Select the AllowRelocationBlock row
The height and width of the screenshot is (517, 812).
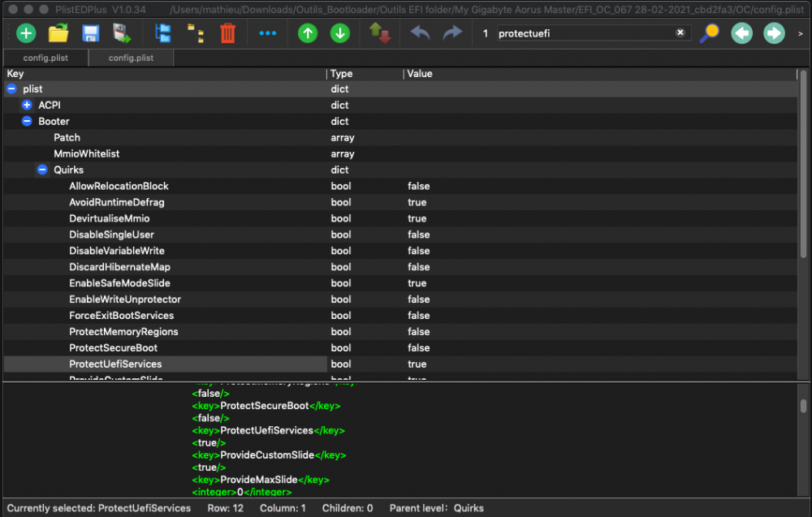click(x=401, y=186)
